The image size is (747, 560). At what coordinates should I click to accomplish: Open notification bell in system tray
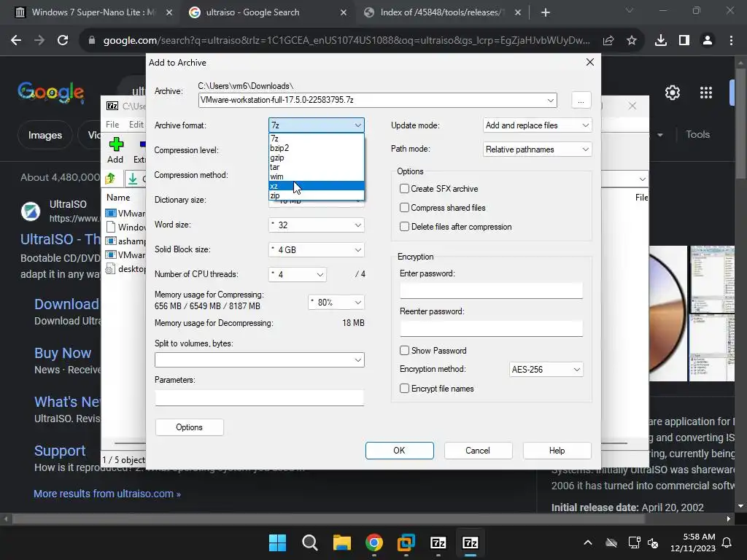click(727, 542)
